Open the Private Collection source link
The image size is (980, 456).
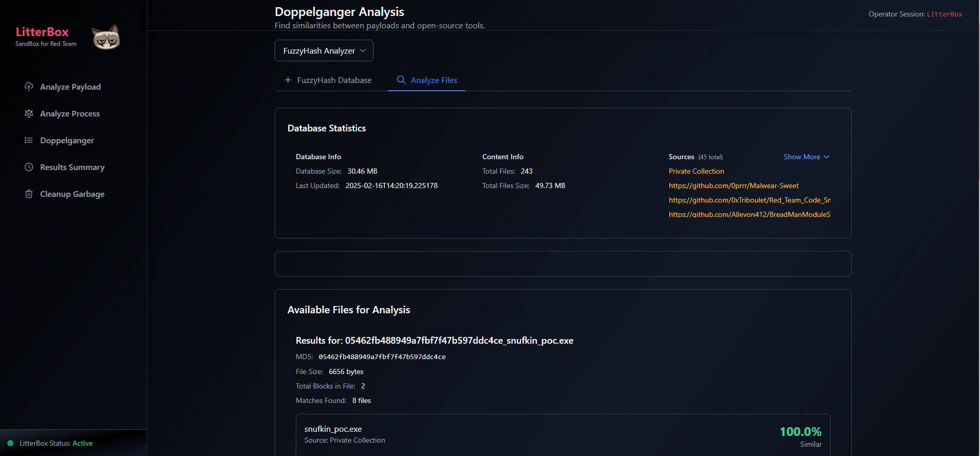point(696,171)
